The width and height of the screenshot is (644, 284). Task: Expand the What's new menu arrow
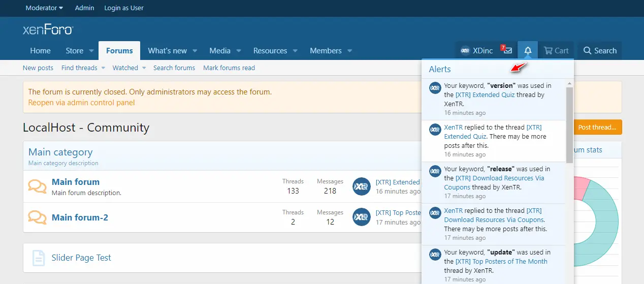click(195, 51)
